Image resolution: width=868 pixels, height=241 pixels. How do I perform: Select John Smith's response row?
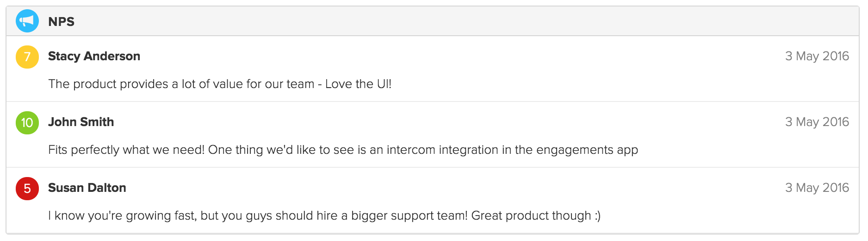[x=433, y=134]
